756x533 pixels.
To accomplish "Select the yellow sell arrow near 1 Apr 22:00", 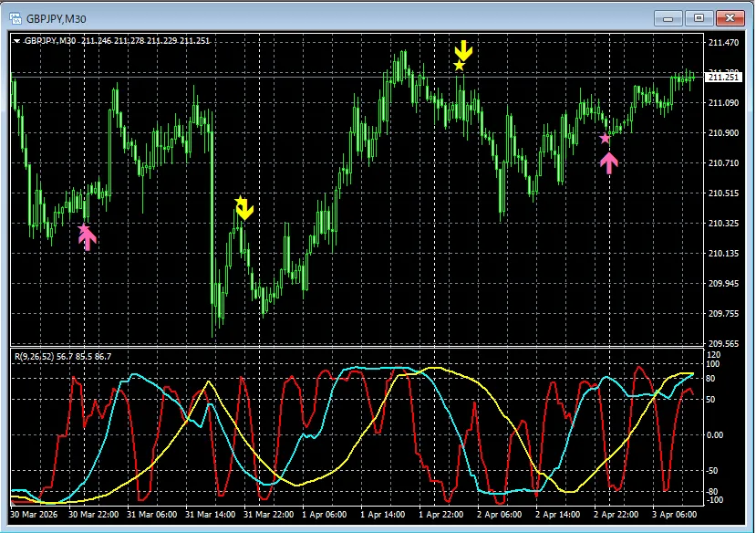I will point(463,50).
